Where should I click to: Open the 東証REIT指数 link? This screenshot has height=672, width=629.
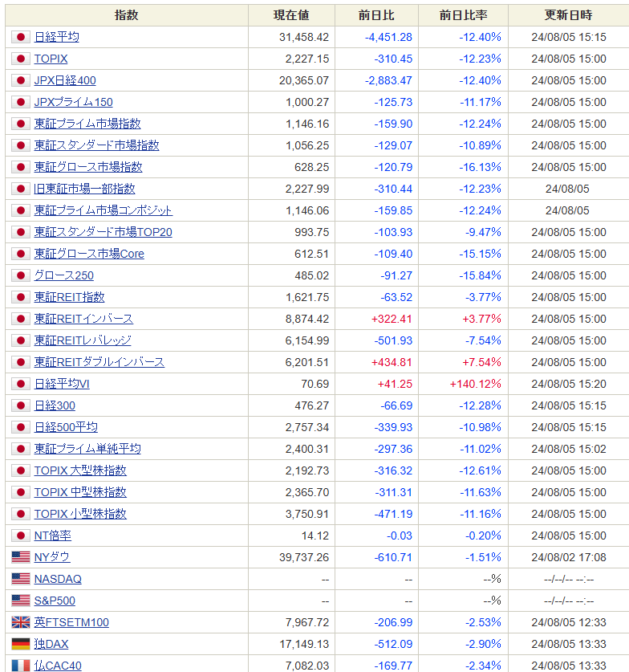pyautogui.click(x=69, y=297)
